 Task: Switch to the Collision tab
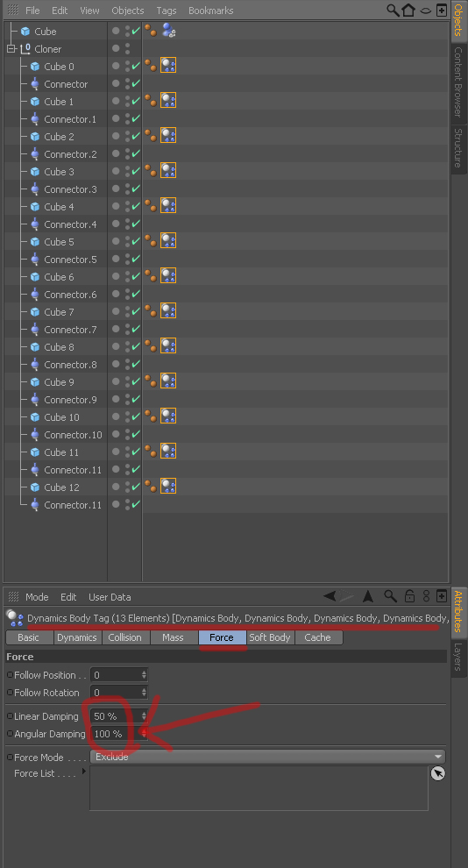click(125, 637)
